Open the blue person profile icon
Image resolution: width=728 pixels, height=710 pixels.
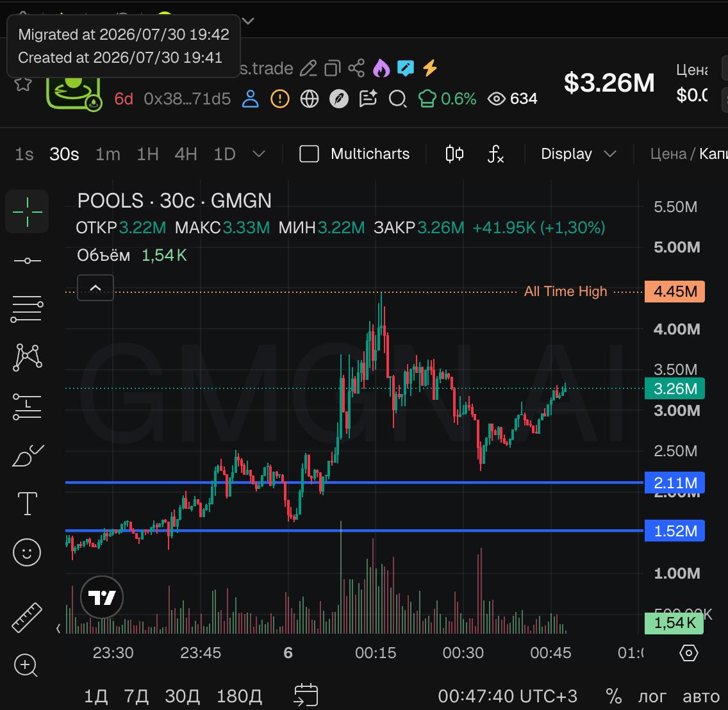click(x=250, y=99)
